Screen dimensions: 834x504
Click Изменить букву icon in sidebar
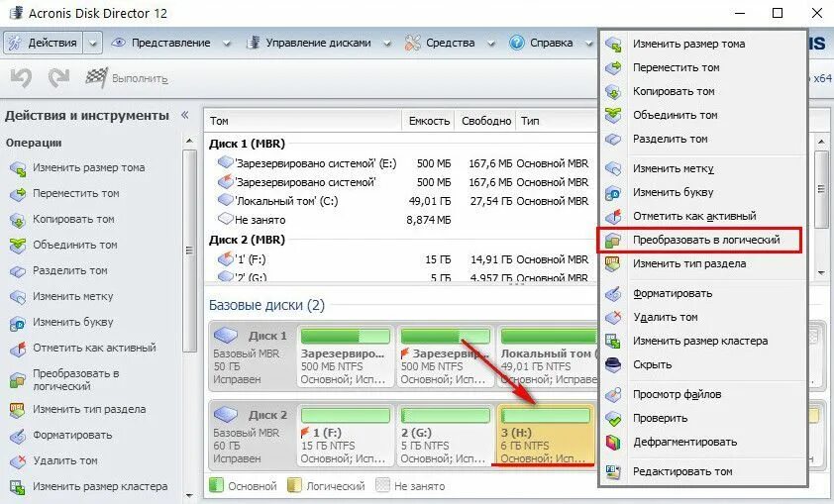coord(18,323)
